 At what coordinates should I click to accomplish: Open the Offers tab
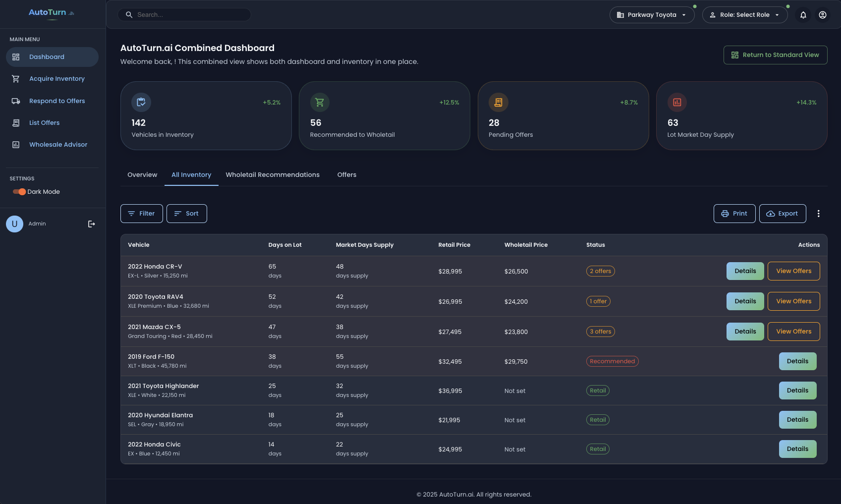click(346, 174)
